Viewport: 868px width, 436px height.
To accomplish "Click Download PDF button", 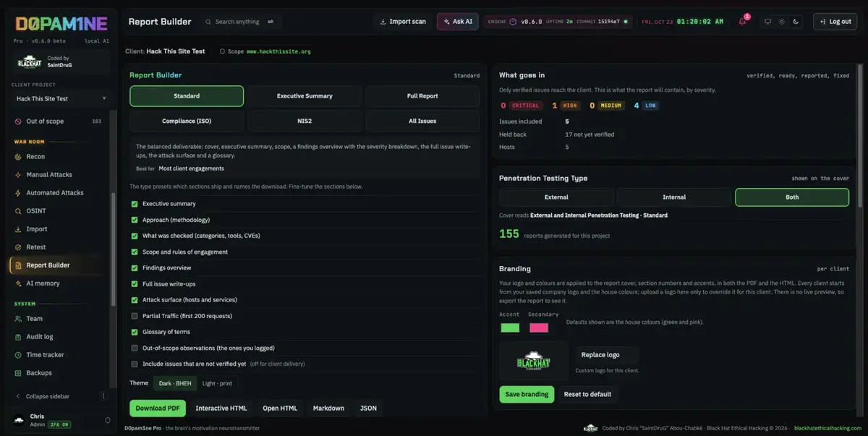I will (158, 409).
